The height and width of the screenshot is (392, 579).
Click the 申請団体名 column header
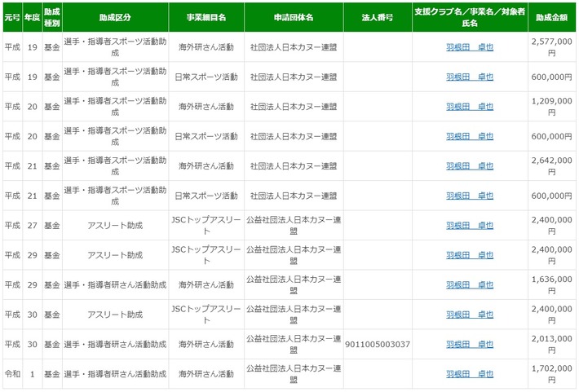tap(294, 17)
